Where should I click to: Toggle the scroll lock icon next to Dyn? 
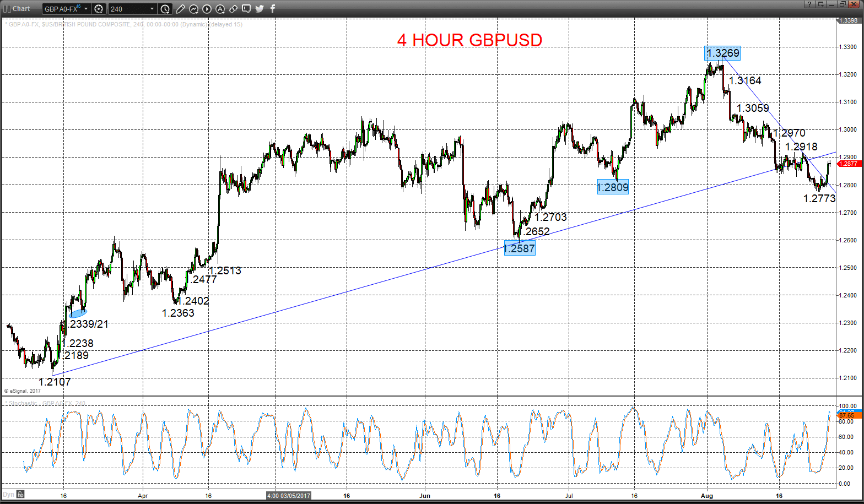[x=20, y=495]
